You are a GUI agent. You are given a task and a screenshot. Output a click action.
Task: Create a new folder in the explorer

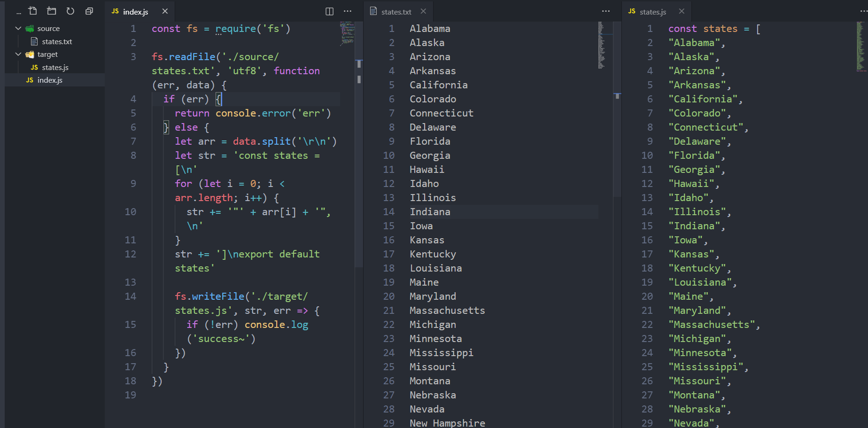[51, 11]
